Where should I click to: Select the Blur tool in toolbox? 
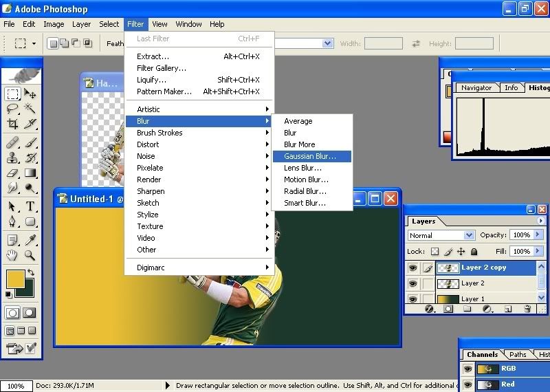13,188
